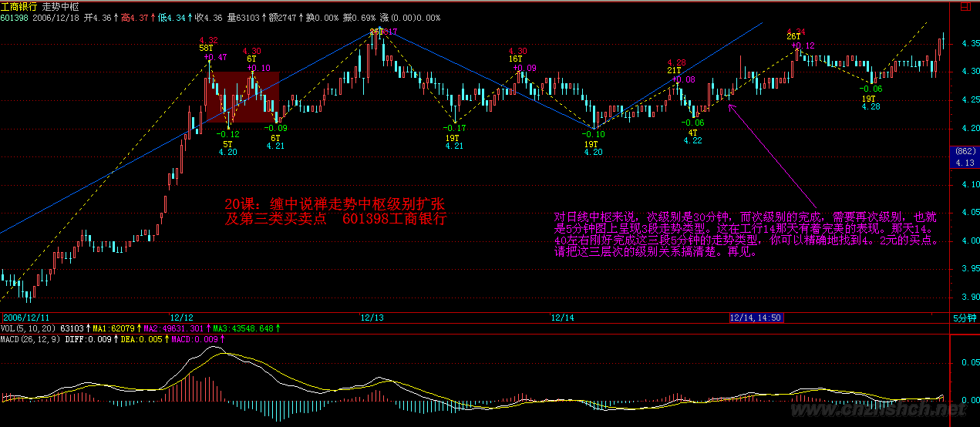Click the 3.90 price label on the right axis
Screen dimensions: 980x427
coord(969,298)
